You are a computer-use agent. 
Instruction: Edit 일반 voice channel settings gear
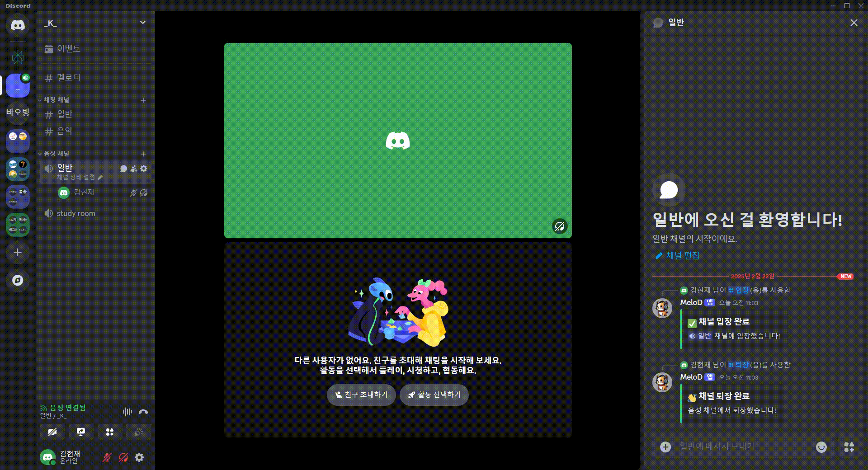[x=144, y=169]
